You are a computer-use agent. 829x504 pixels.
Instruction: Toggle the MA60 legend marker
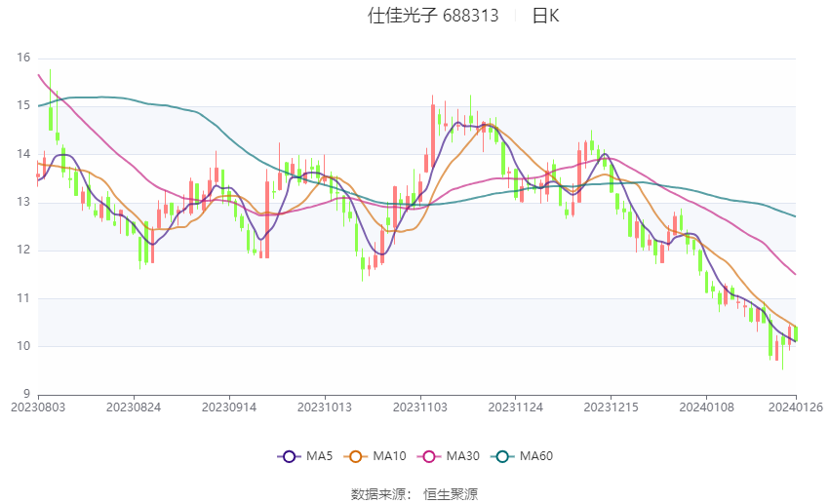pyautogui.click(x=502, y=456)
